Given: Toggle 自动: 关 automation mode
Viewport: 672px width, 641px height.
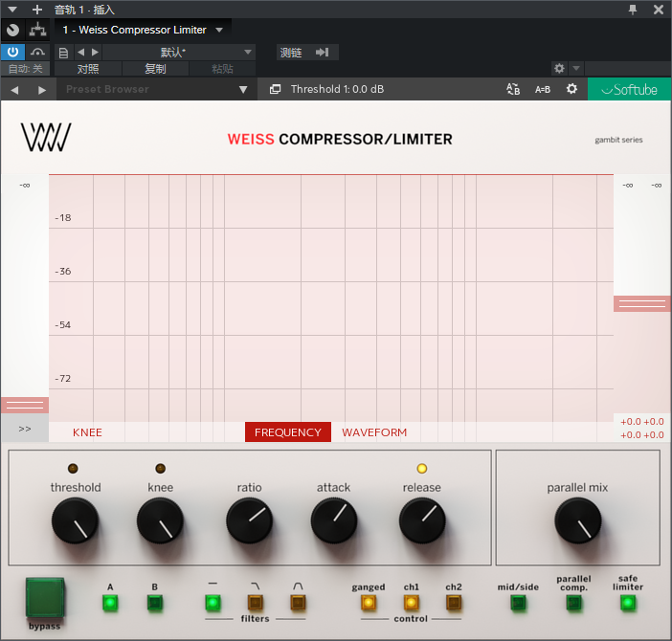Looking at the screenshot, I should click(25, 69).
